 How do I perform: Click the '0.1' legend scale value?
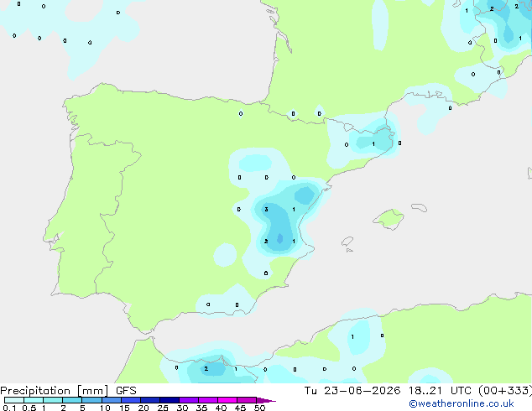9,408
